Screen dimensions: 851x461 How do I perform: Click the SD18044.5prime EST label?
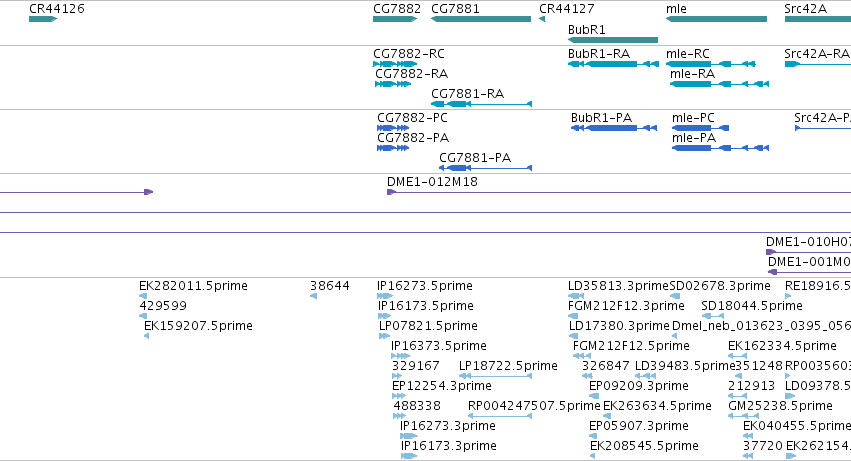click(752, 306)
